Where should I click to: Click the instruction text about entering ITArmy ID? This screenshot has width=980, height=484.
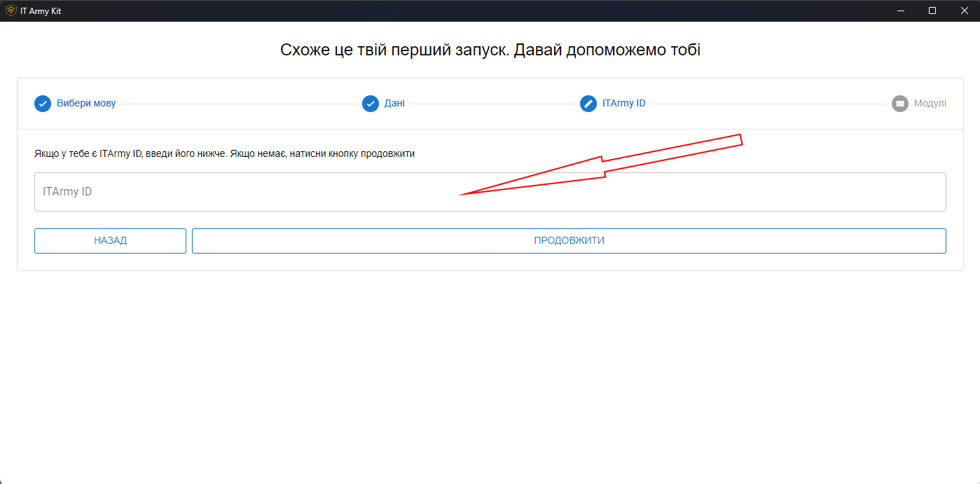tap(224, 153)
